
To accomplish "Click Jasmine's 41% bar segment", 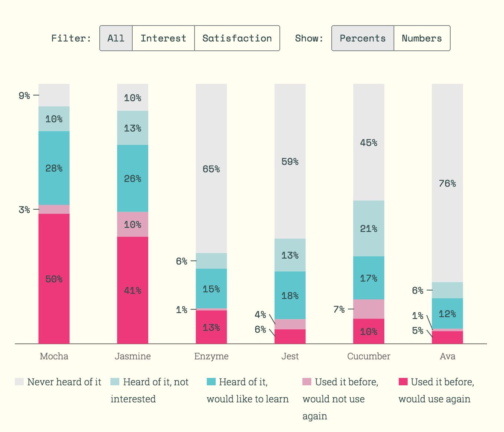I will (133, 290).
